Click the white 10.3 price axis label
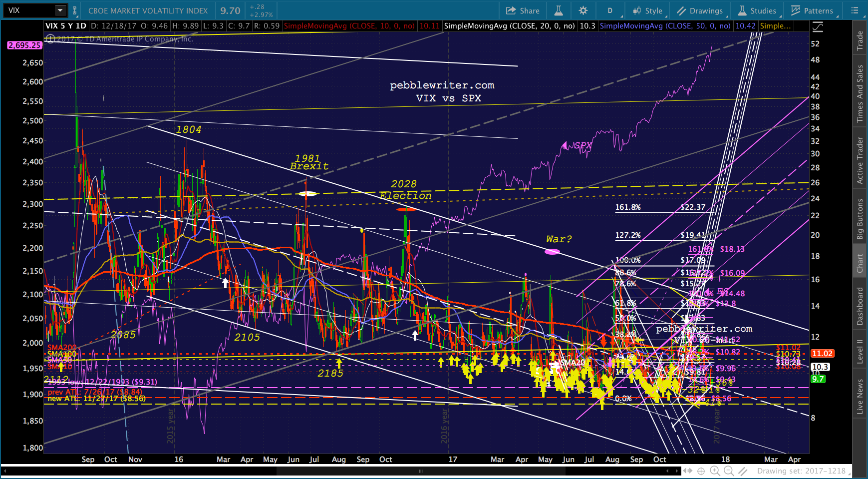The height and width of the screenshot is (479, 868). [x=820, y=367]
